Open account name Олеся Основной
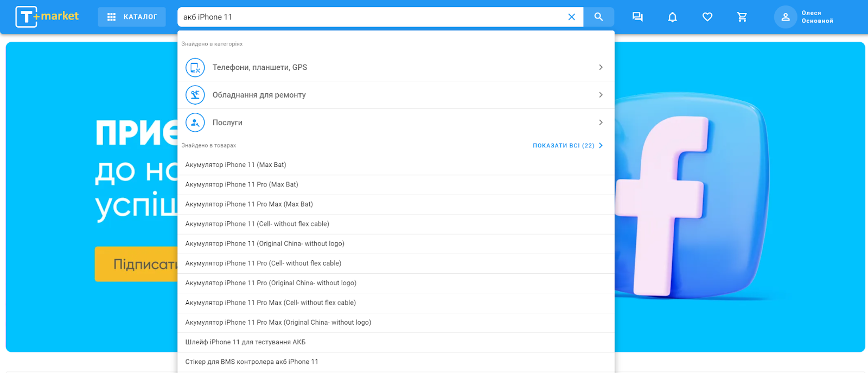This screenshot has width=868, height=373. click(x=817, y=17)
